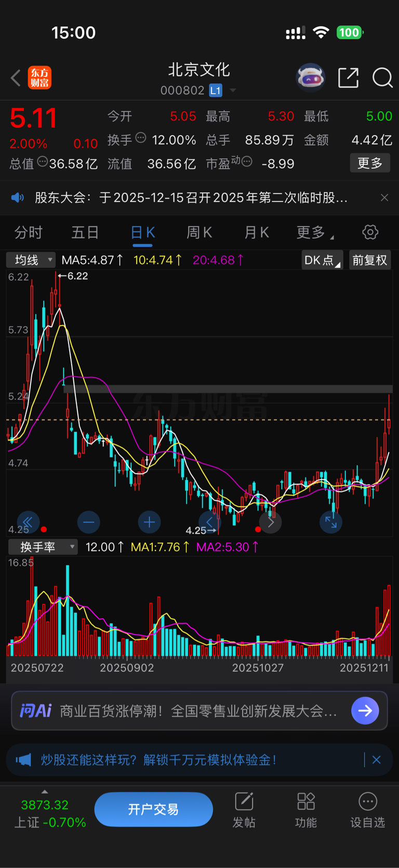This screenshot has height=868, width=399.
Task: Tap the promo megaphone icon
Action: tap(23, 760)
